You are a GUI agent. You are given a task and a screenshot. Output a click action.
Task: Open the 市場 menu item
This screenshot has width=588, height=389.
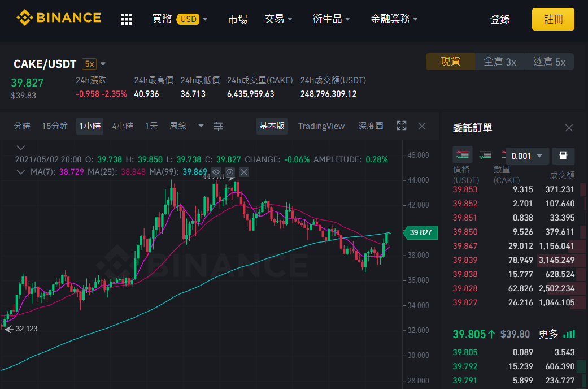[237, 19]
